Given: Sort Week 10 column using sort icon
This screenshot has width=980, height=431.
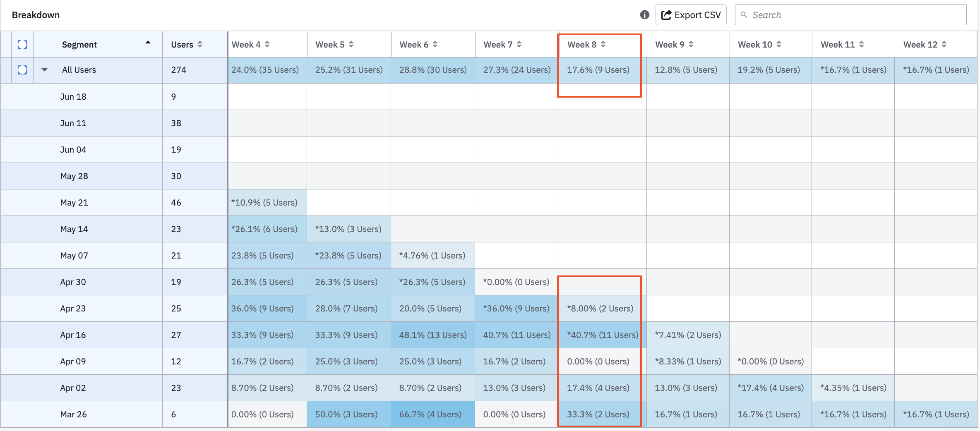Looking at the screenshot, I should pyautogui.click(x=779, y=44).
